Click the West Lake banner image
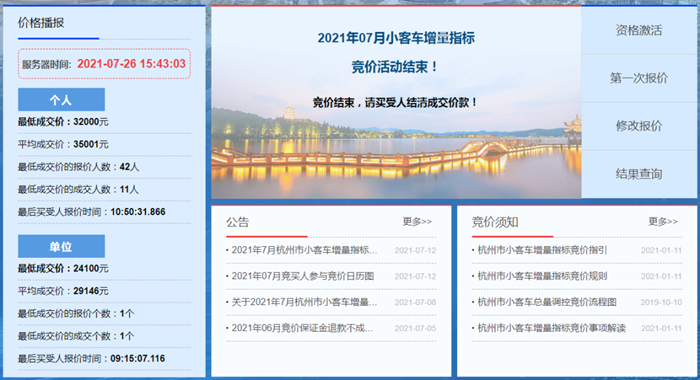700x380 pixels. (396, 152)
